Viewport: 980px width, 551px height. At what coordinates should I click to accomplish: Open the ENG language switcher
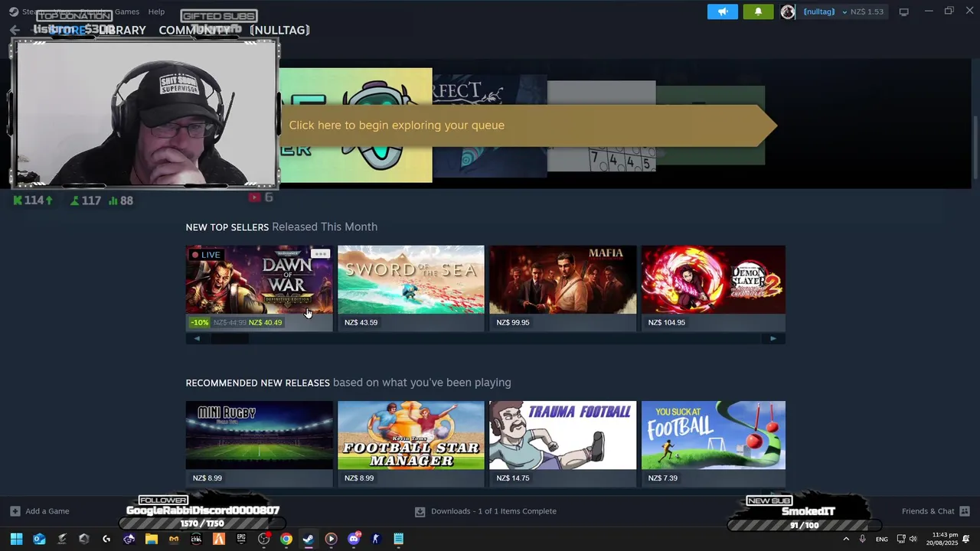[x=882, y=539]
